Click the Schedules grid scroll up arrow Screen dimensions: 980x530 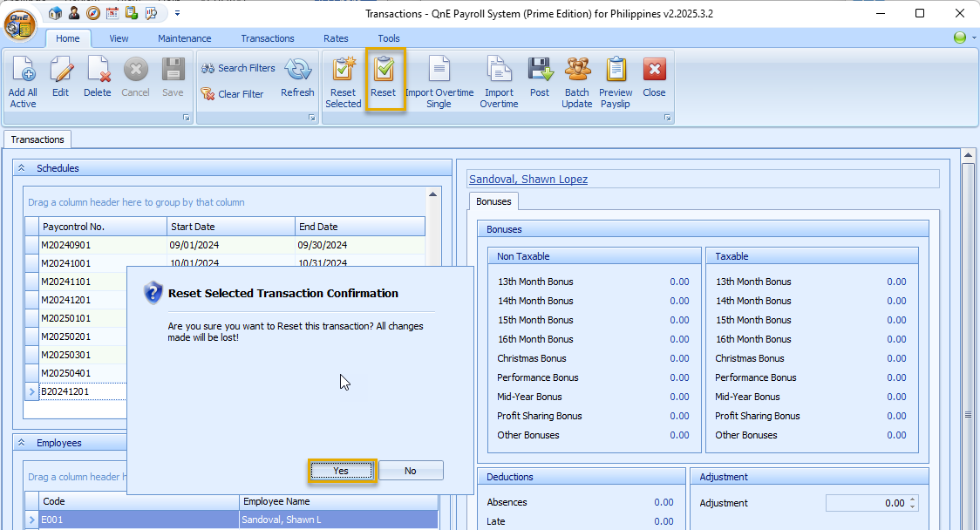click(432, 194)
